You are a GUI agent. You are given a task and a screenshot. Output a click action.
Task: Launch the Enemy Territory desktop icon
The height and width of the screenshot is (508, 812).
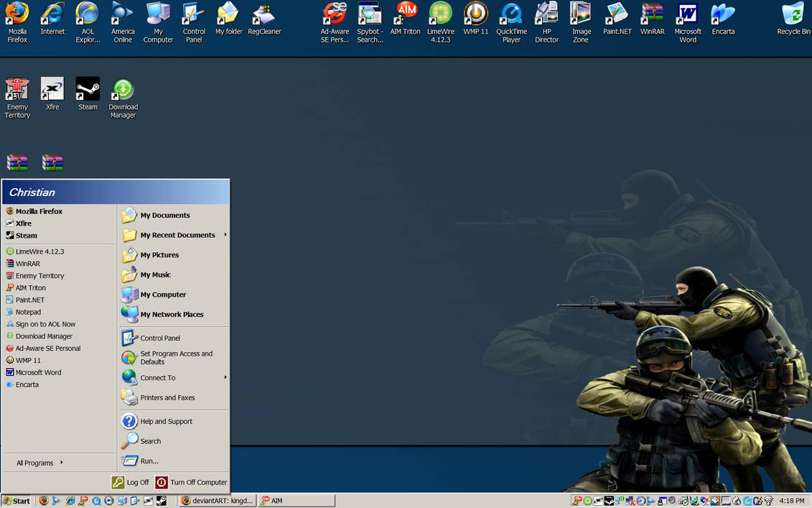(17, 98)
